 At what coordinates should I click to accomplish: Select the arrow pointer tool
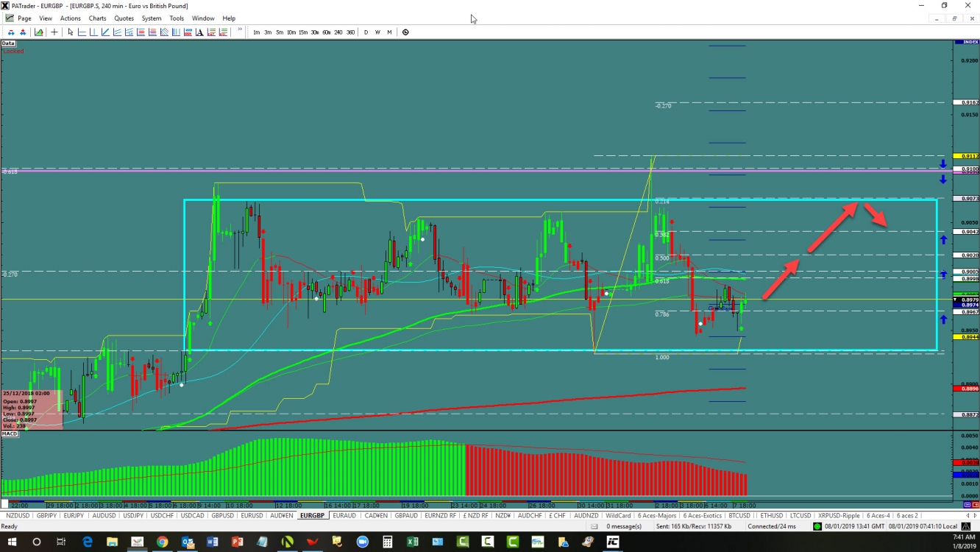point(71,32)
